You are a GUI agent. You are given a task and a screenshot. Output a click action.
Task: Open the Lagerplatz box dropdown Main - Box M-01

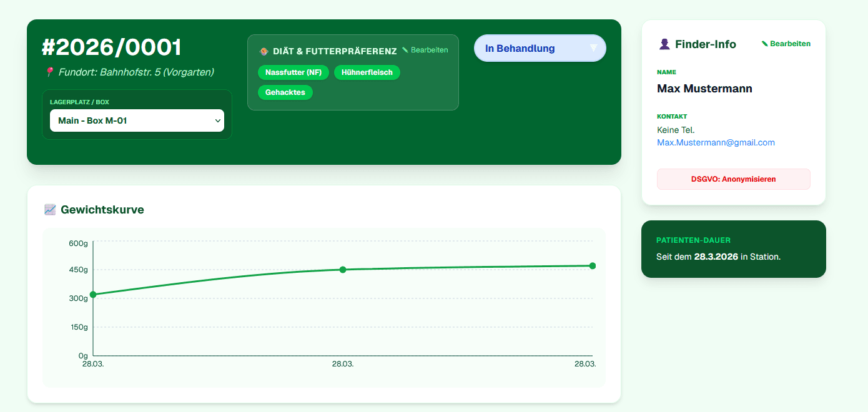coord(137,120)
